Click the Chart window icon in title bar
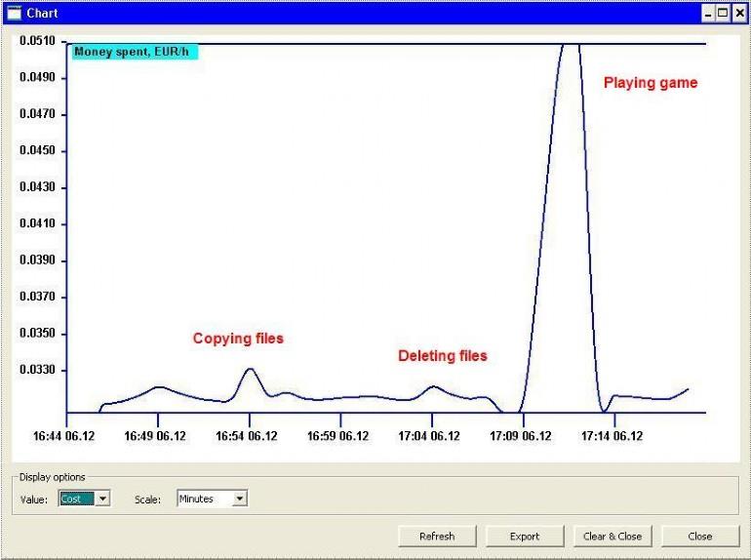This screenshot has height=560, width=751. tap(14, 14)
